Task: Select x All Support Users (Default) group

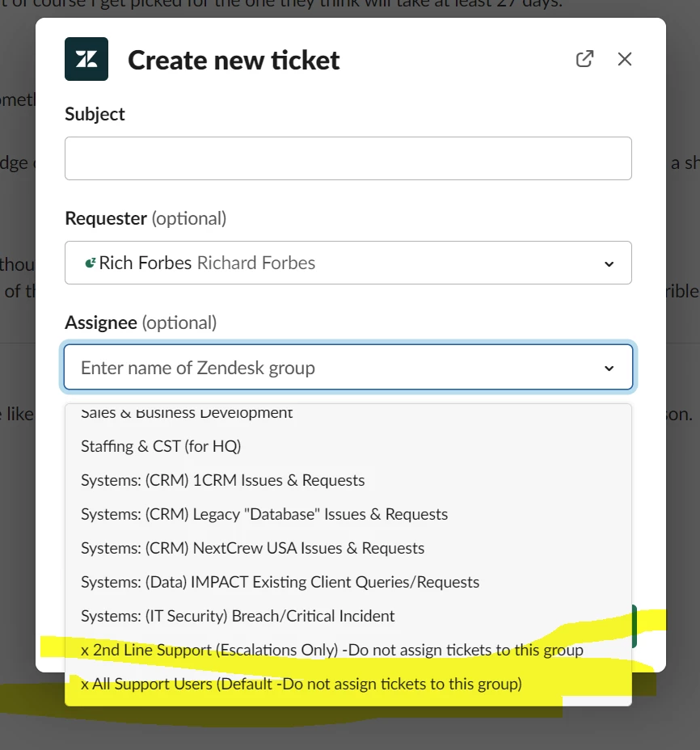Action: 348,684
